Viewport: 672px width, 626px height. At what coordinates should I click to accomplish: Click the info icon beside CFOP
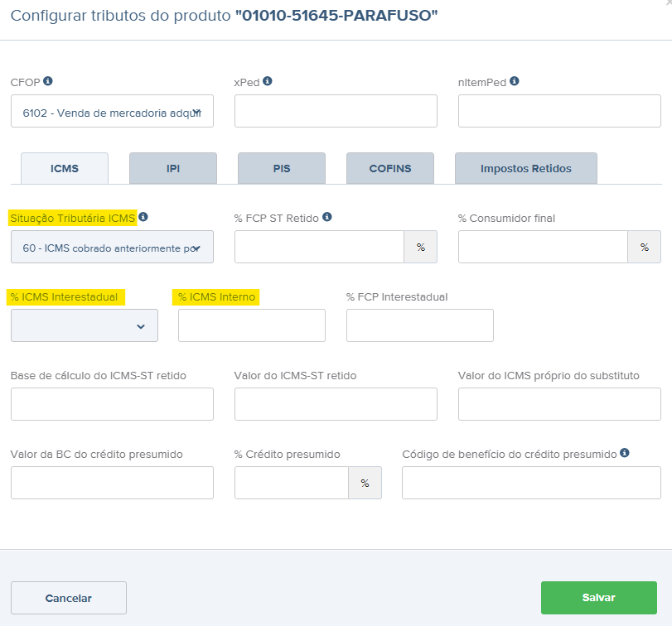click(48, 82)
